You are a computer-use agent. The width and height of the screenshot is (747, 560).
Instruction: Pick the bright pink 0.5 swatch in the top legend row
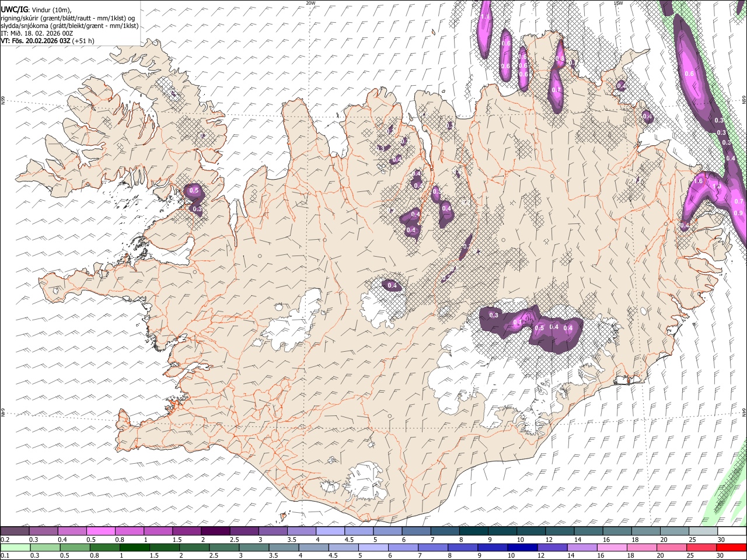coord(100,531)
